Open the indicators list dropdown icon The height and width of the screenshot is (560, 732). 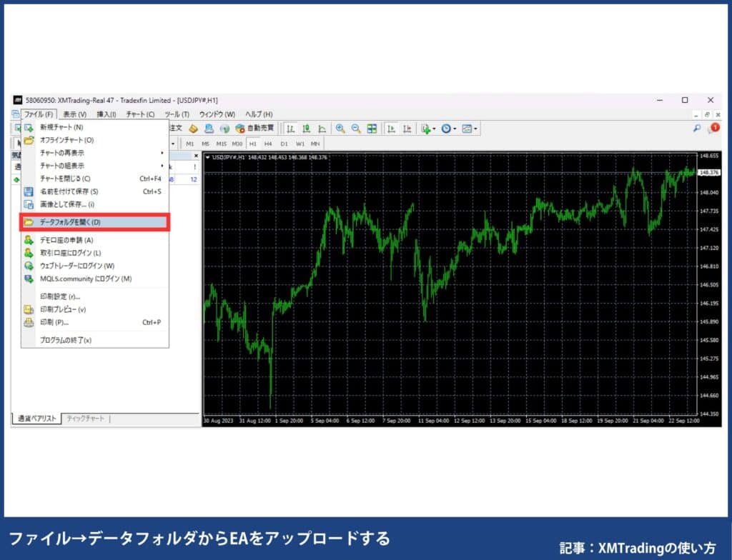(428, 129)
